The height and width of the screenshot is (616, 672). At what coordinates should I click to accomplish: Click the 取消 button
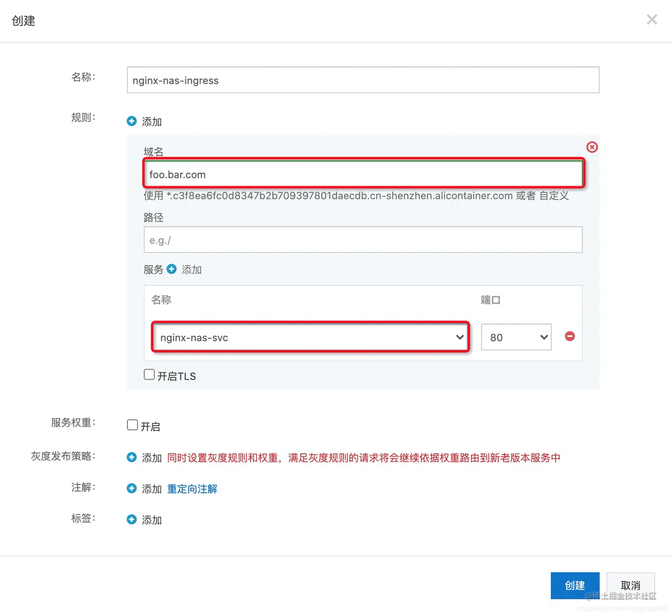(x=630, y=585)
